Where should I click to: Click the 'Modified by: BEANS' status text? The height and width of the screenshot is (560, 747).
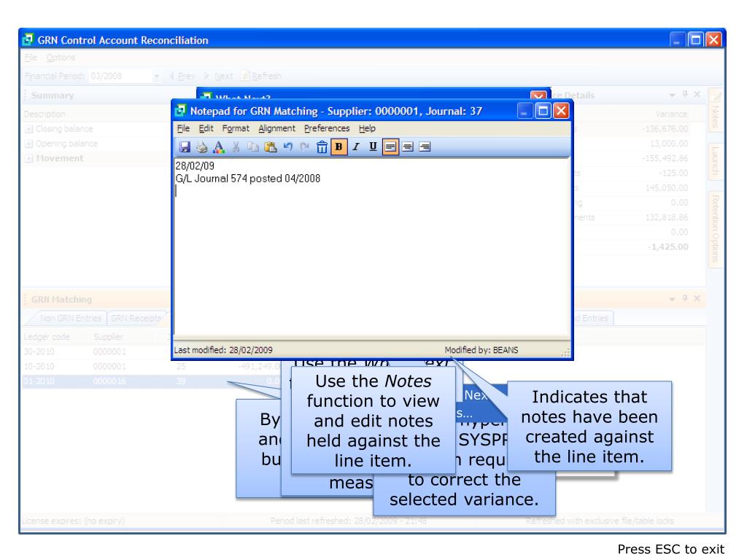click(481, 350)
